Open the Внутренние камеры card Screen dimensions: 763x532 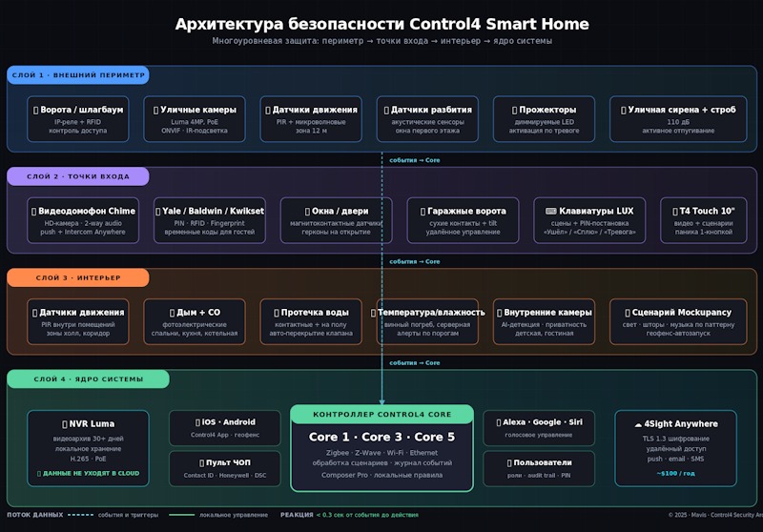point(544,322)
